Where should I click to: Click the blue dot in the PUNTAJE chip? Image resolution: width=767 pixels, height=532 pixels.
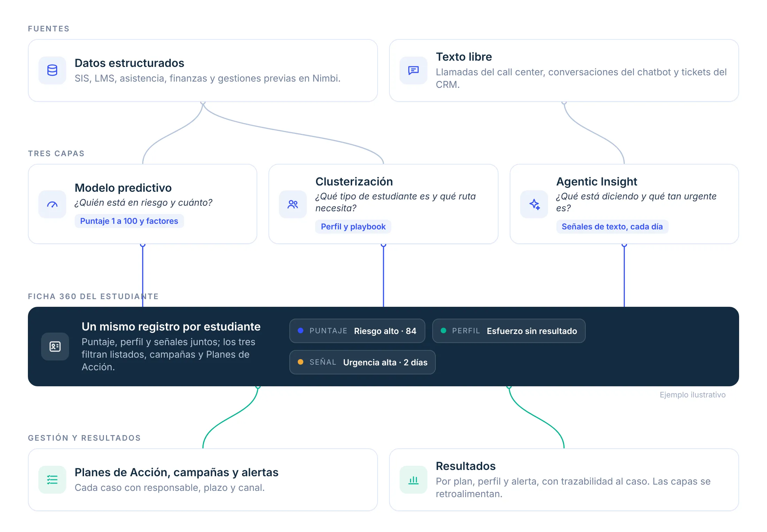coord(301,330)
